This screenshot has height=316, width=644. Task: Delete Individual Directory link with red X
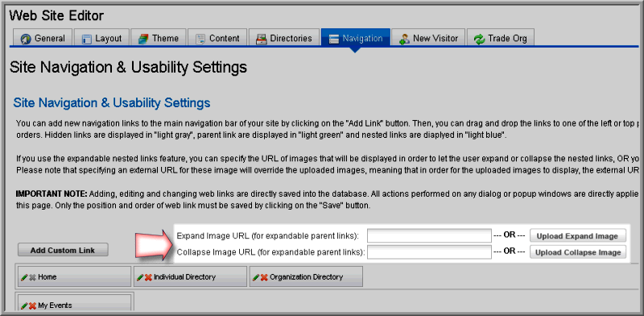[148, 277]
